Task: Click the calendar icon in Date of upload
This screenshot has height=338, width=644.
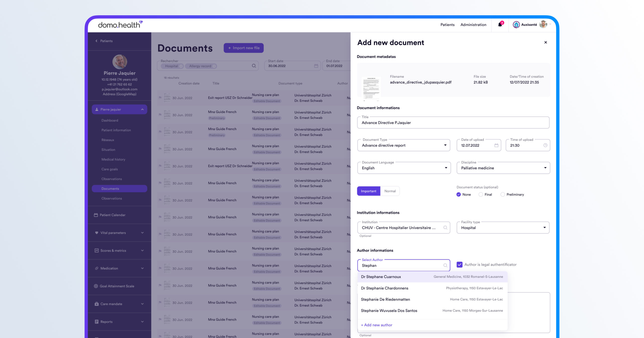Action: pyautogui.click(x=496, y=145)
